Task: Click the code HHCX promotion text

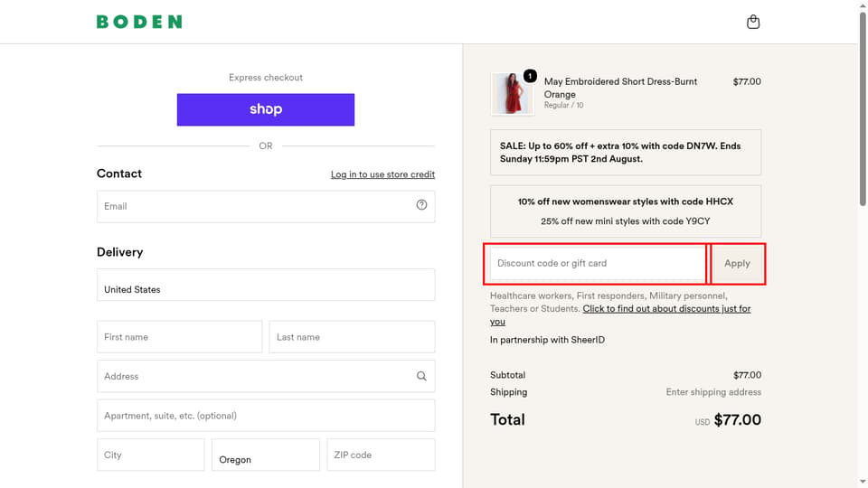Action: click(x=626, y=202)
